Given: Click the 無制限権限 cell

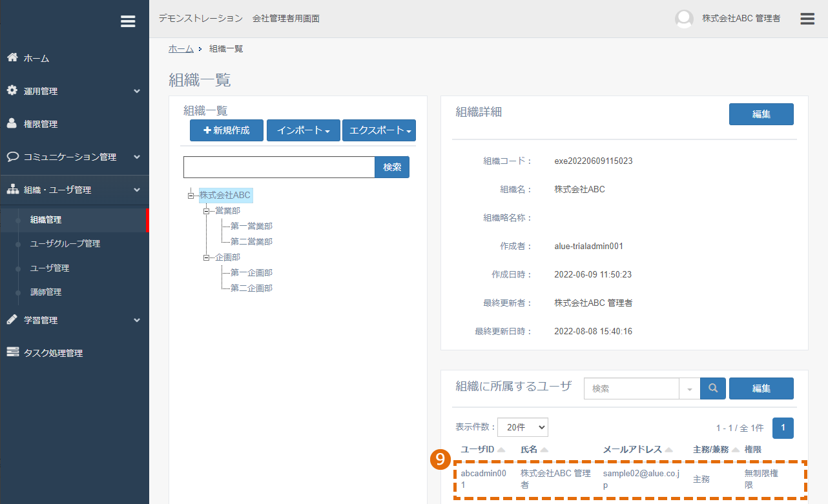Looking at the screenshot, I should click(x=761, y=479).
